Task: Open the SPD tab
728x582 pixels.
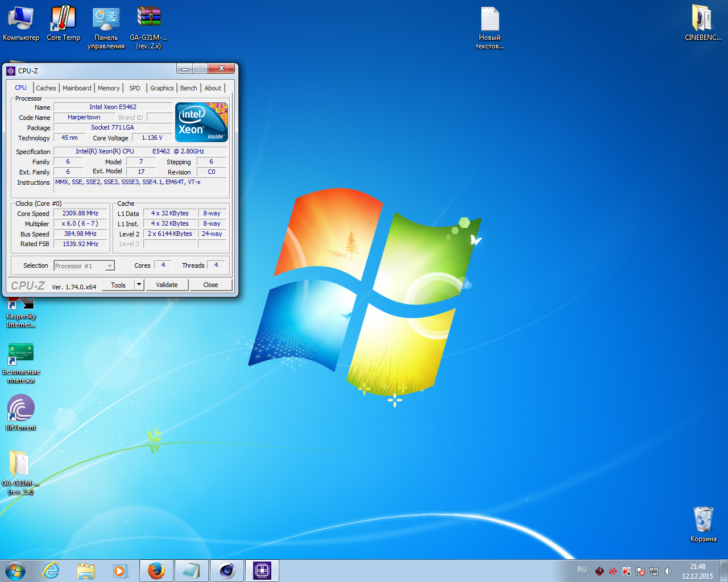Action: [135, 88]
